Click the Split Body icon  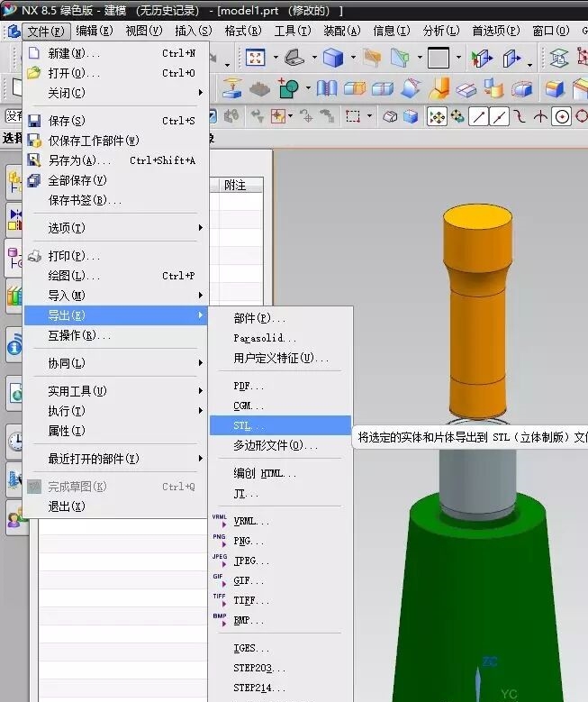383,88
